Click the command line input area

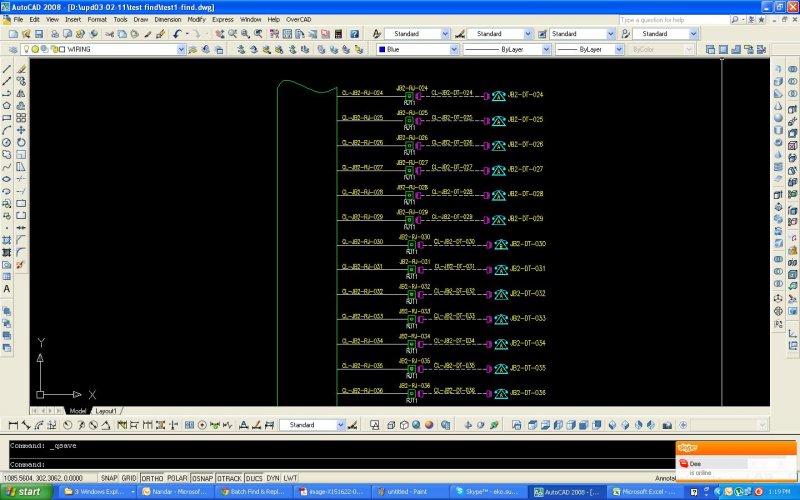point(342,464)
